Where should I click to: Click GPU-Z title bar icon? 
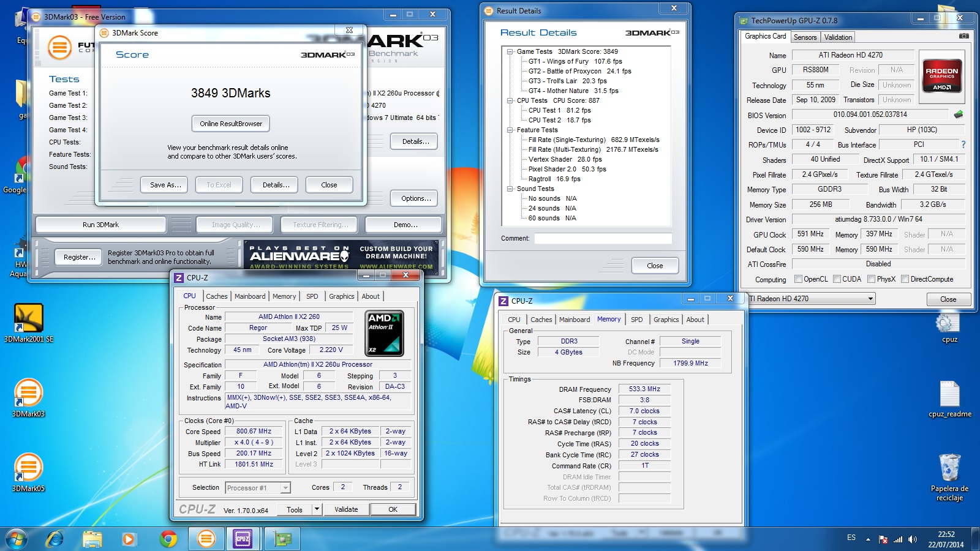pyautogui.click(x=744, y=20)
